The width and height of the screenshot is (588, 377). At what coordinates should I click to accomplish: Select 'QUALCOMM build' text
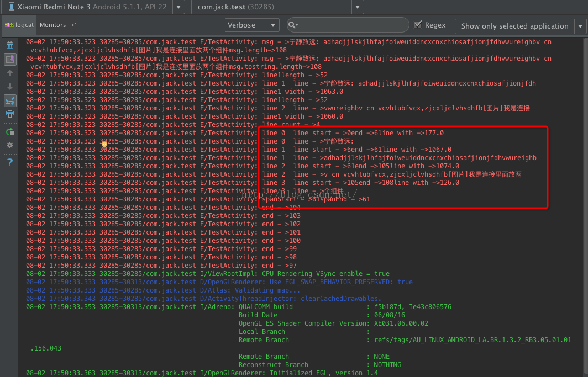pos(266,307)
